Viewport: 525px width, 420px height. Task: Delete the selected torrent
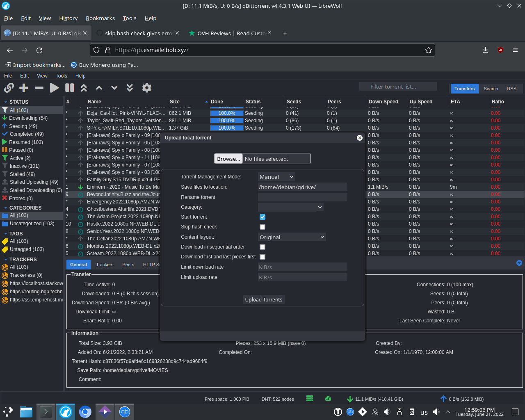point(39,88)
